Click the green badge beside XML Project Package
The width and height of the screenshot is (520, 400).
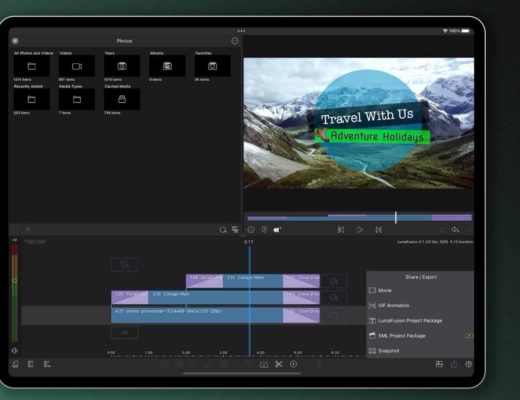(469, 336)
